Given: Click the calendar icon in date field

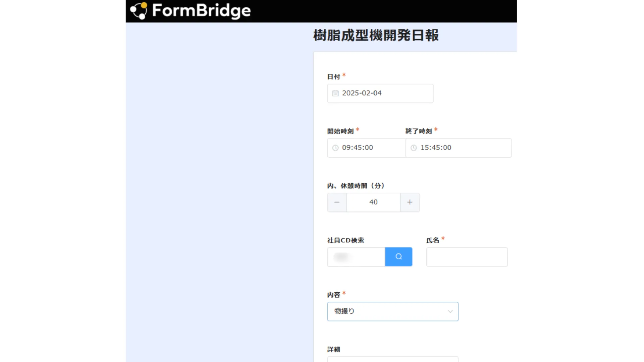Looking at the screenshot, I should pos(335,94).
